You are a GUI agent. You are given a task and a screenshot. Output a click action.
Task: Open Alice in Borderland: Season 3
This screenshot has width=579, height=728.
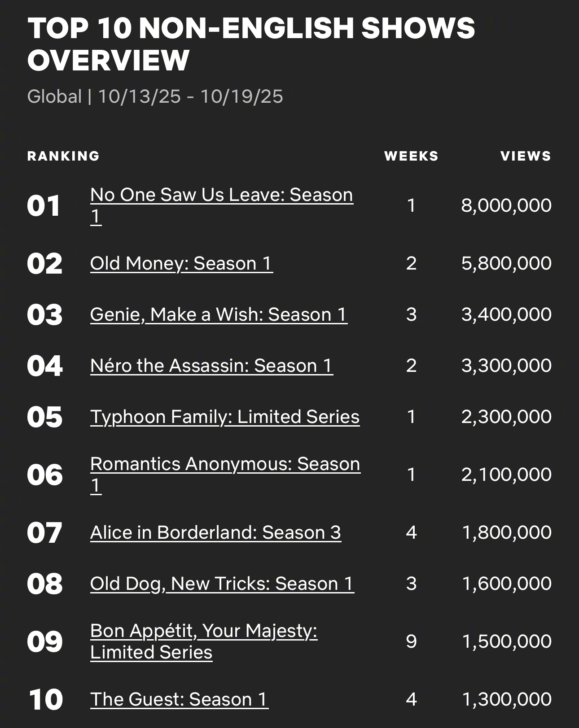215,532
